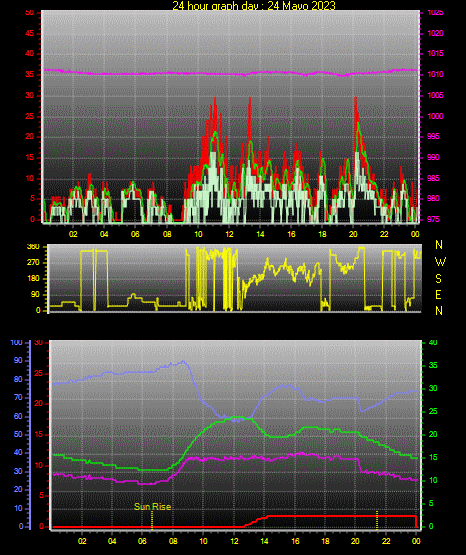Click the yellow wind direction trace near 16

point(292,270)
